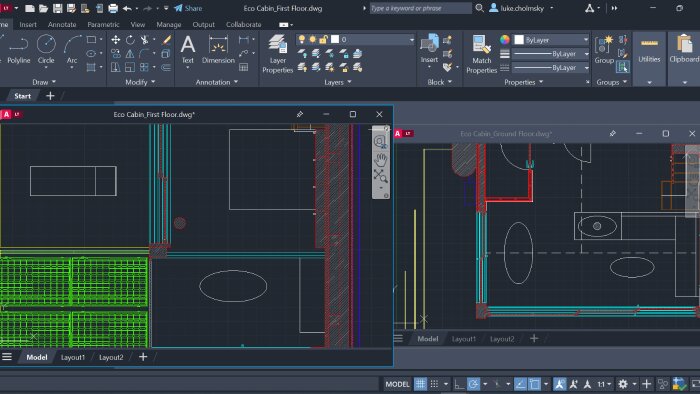
Task: Open the annotation scale 1:1 dropdown
Action: click(604, 384)
